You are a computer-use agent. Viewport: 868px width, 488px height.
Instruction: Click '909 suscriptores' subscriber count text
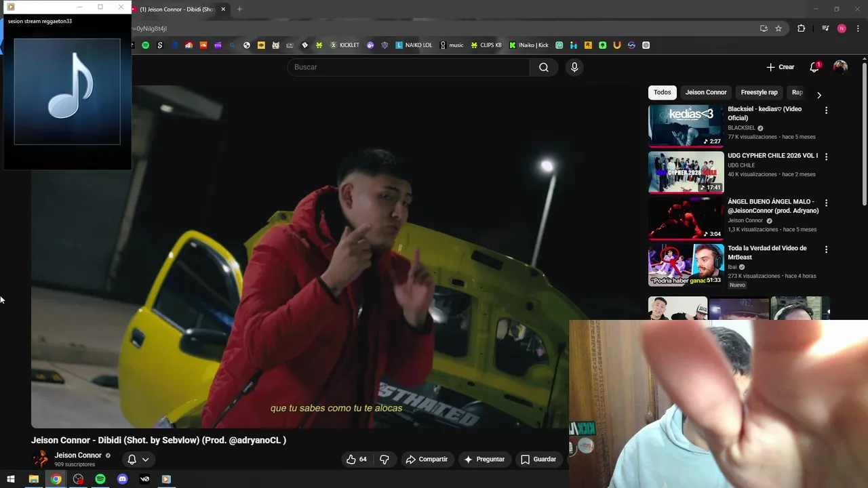(75, 464)
